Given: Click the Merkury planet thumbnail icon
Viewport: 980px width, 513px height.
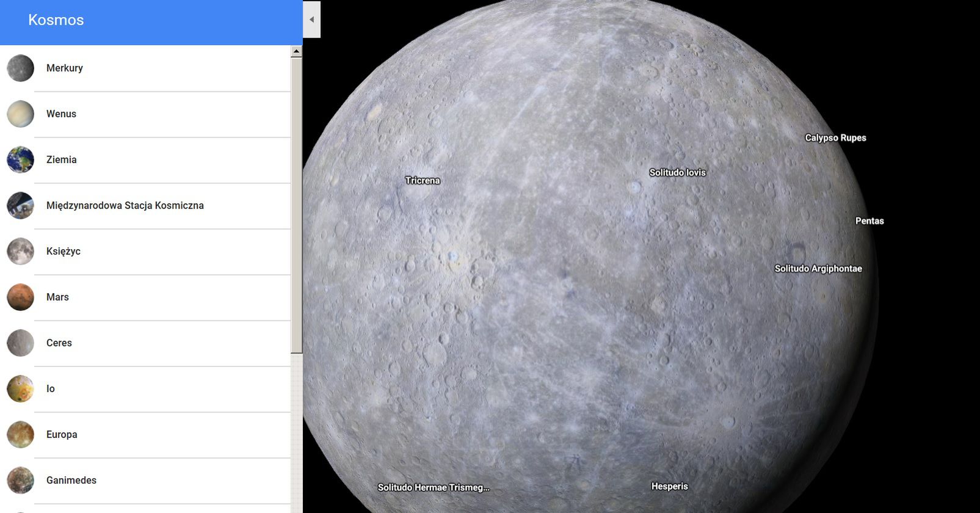Looking at the screenshot, I should pyautogui.click(x=20, y=68).
